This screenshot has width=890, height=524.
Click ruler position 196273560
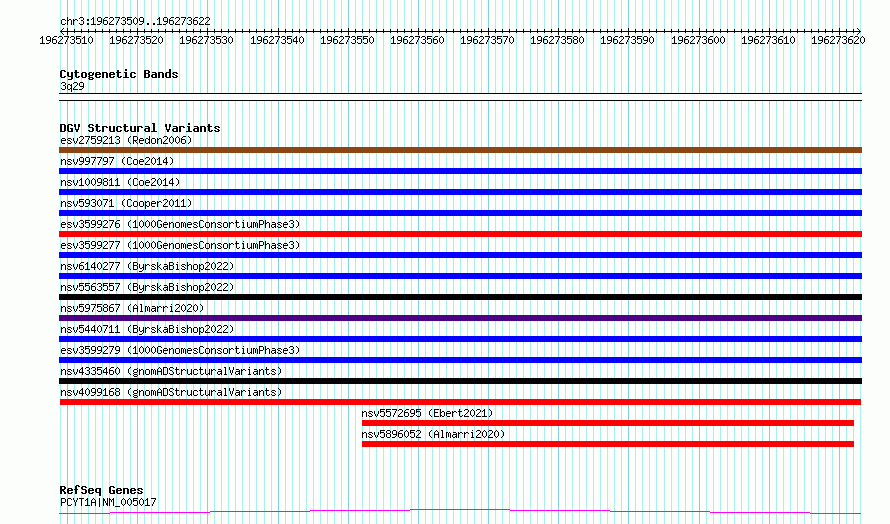tap(417, 40)
